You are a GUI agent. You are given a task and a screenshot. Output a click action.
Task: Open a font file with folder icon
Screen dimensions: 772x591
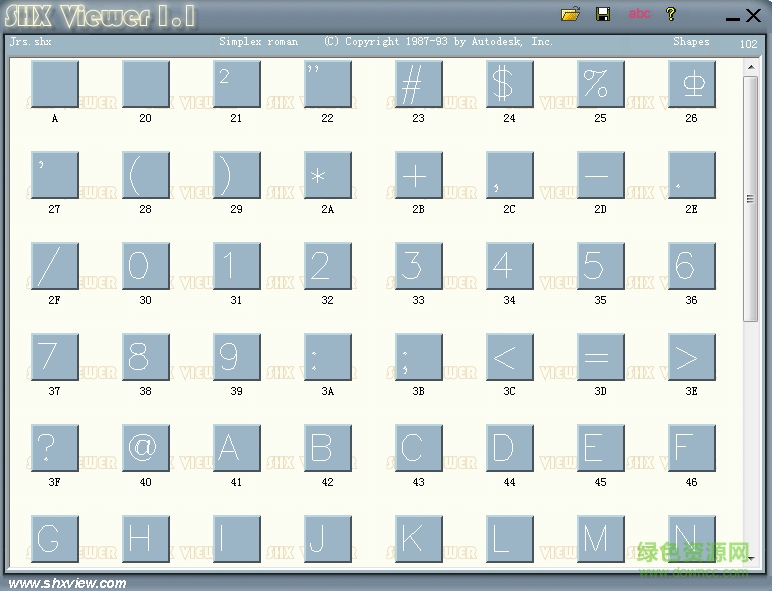tap(570, 14)
